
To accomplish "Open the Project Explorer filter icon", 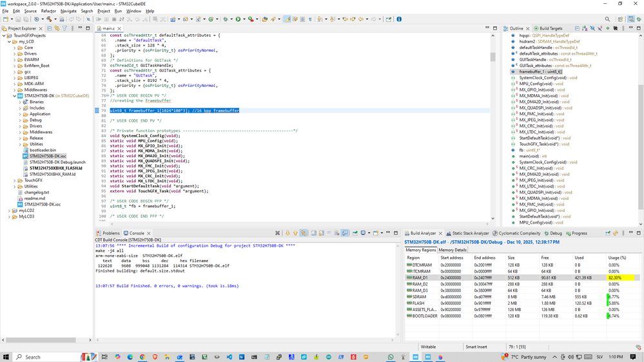I will tap(65, 28).
